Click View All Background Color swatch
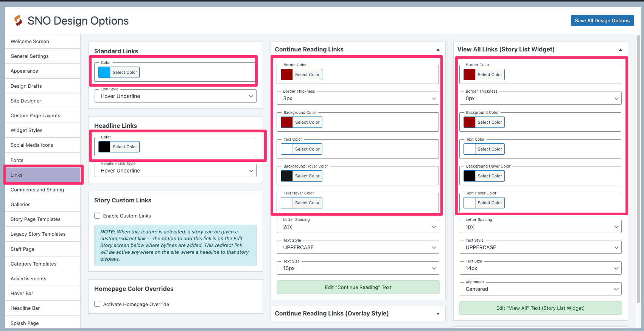Image resolution: width=644 pixels, height=331 pixels. tap(469, 122)
